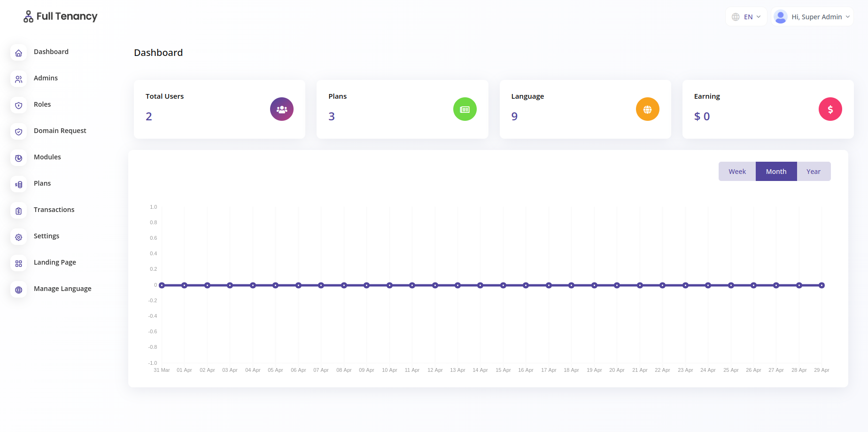The image size is (868, 432).
Task: Click the purple Total Users icon badge
Action: (x=281, y=109)
